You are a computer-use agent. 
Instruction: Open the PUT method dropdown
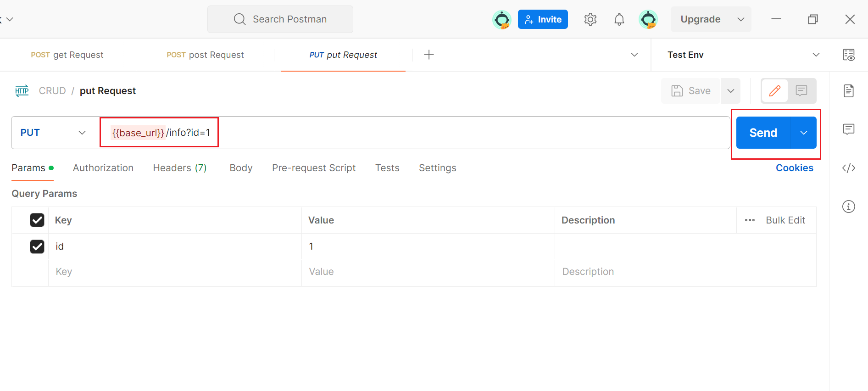coord(53,133)
